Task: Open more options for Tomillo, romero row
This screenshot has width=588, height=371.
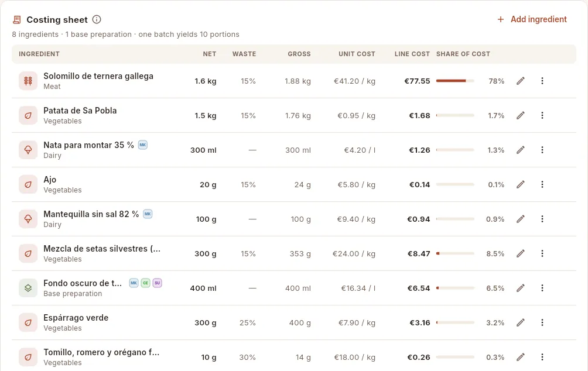Action: pyautogui.click(x=542, y=357)
